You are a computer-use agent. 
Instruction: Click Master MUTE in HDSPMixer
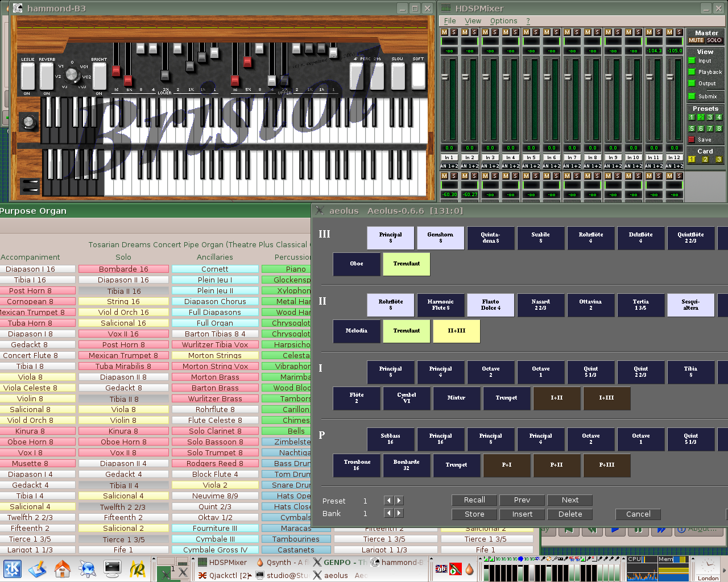click(x=697, y=40)
